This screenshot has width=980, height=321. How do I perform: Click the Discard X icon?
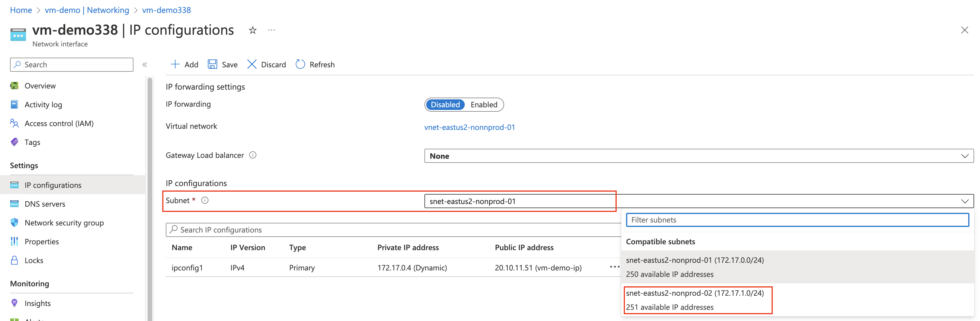coord(252,64)
